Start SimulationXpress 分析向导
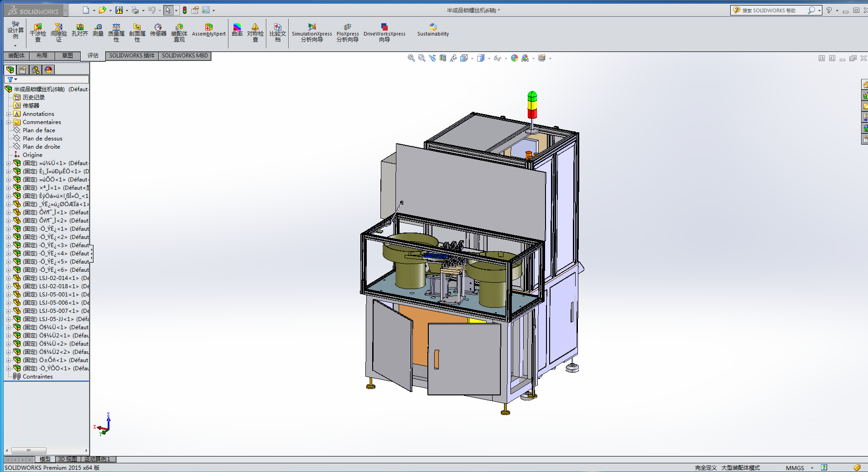The height and width of the screenshot is (472, 868). point(312,32)
